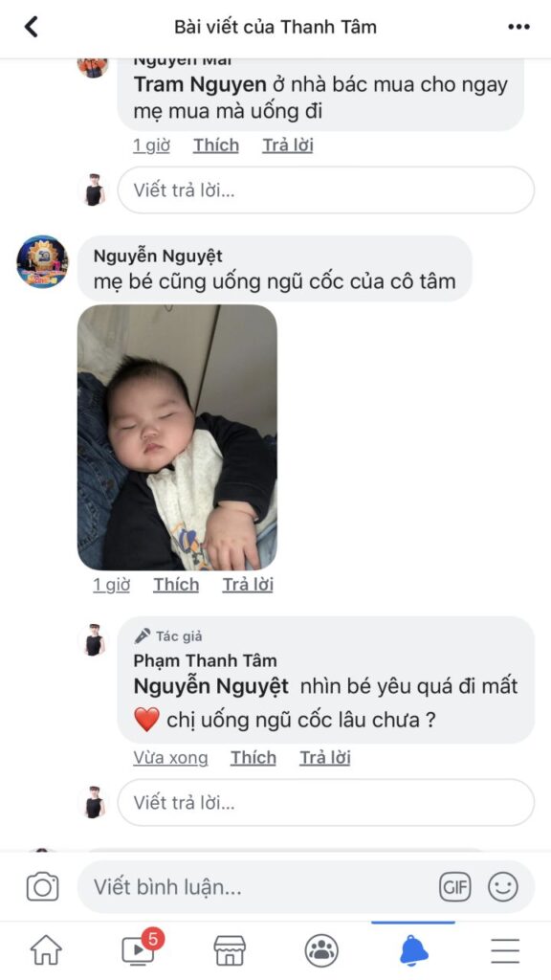Open the Marketplace storefront icon

(230, 950)
